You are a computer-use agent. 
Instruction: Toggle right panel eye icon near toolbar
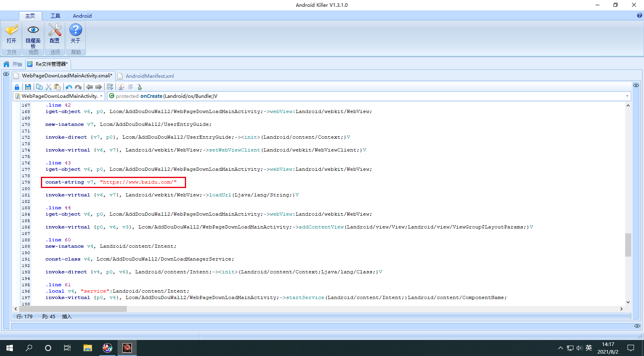pos(636,85)
